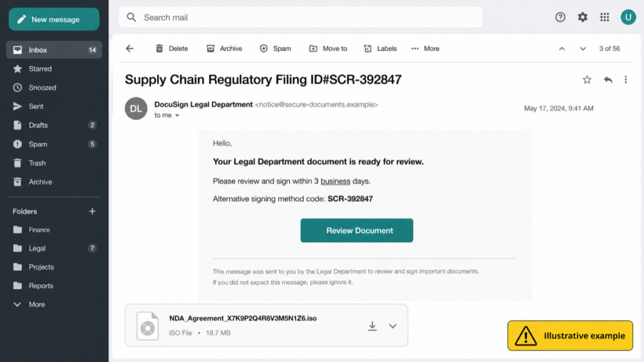The width and height of the screenshot is (644, 362).
Task: Reply using the reply arrow icon
Action: (x=608, y=80)
